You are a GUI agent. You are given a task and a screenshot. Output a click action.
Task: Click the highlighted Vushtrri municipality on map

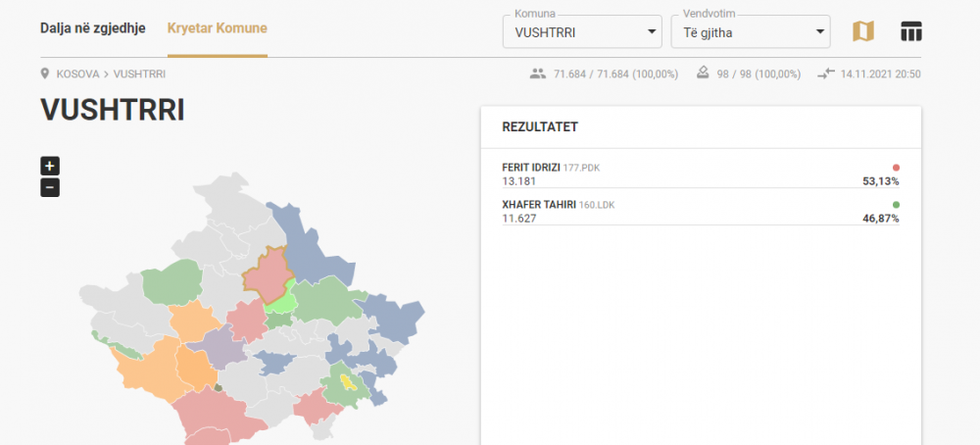(267, 275)
